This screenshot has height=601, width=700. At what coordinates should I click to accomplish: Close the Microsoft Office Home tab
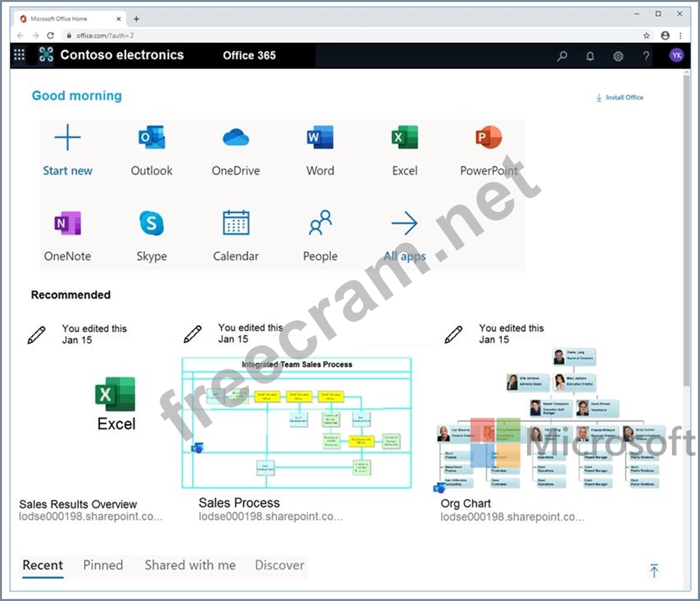(x=118, y=19)
